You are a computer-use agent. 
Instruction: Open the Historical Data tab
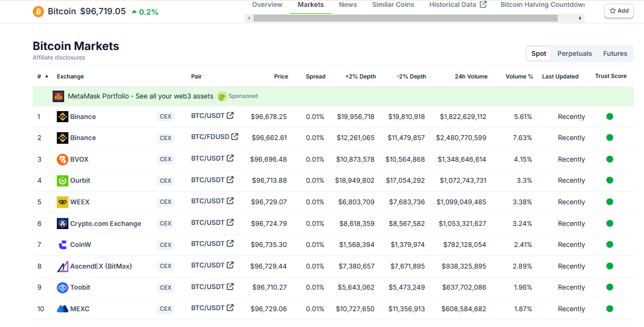[x=458, y=5]
